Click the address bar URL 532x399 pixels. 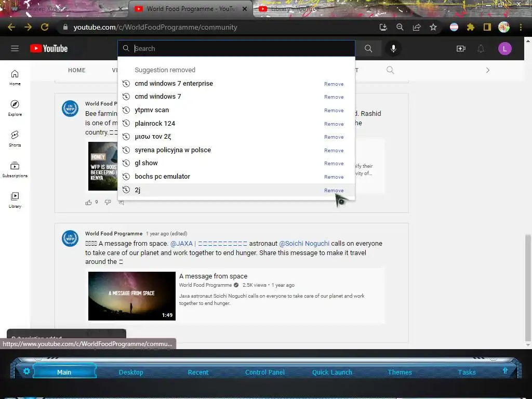[x=155, y=27]
